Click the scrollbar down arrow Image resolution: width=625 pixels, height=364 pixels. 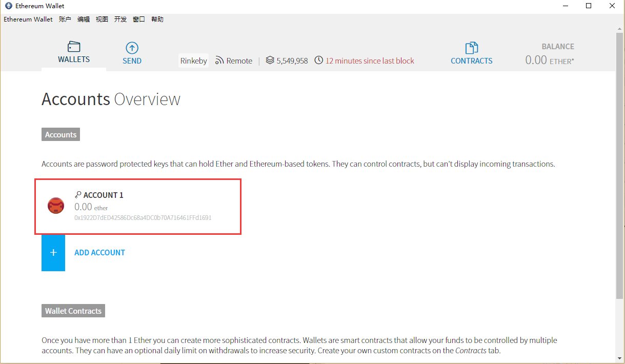pos(620,358)
